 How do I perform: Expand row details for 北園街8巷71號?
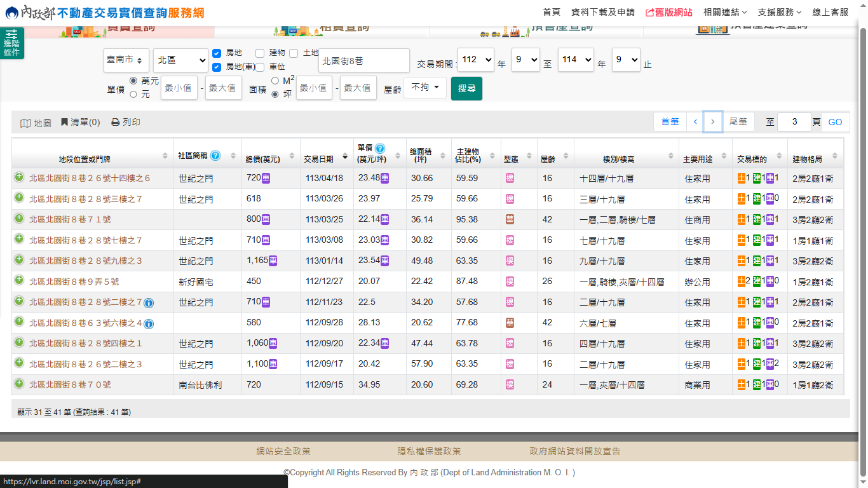[19, 219]
